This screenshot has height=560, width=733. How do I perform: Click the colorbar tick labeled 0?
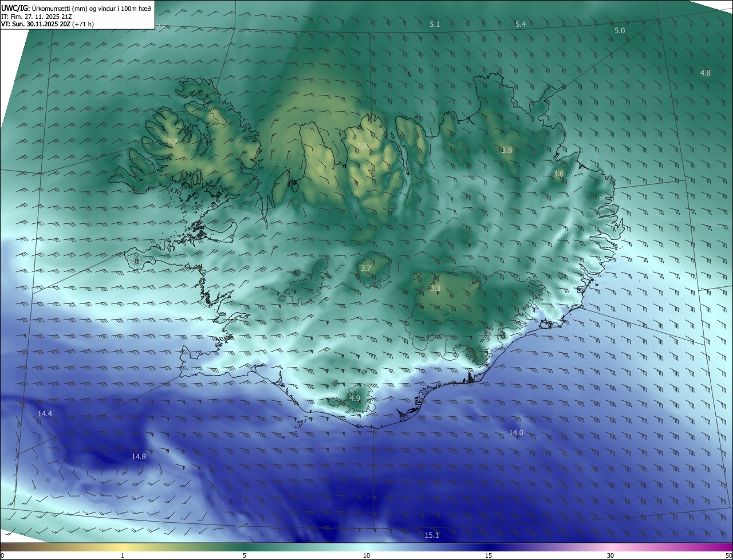2,555
